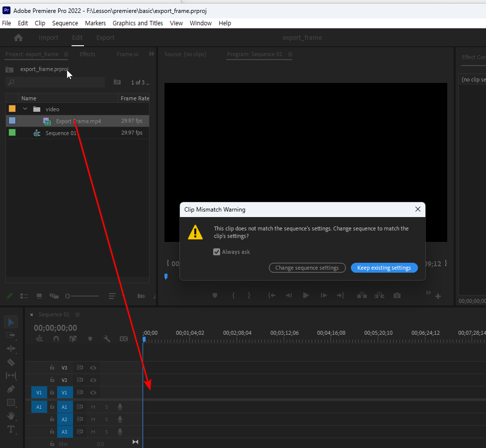Collapse the video bin folder
The height and width of the screenshot is (448, 486).
[x=25, y=109]
